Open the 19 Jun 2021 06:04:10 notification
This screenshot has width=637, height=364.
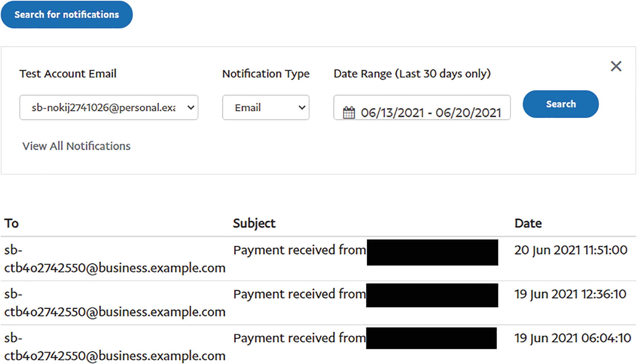pyautogui.click(x=572, y=338)
